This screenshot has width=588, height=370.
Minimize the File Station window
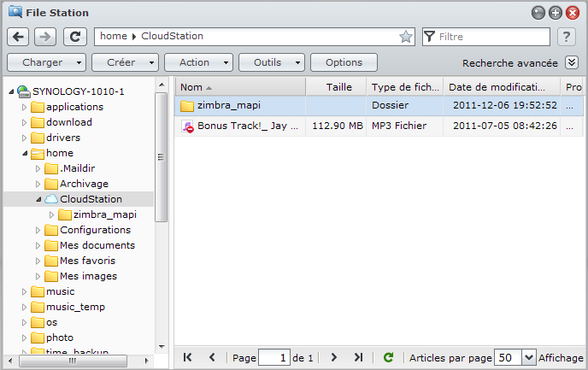point(538,13)
